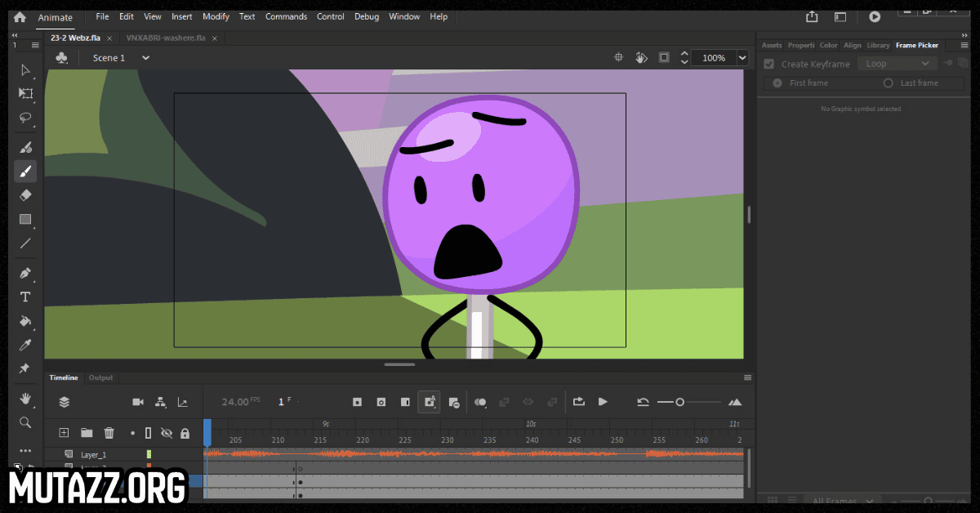This screenshot has height=513, width=980.
Task: Select the Last frame radio button
Action: (890, 83)
